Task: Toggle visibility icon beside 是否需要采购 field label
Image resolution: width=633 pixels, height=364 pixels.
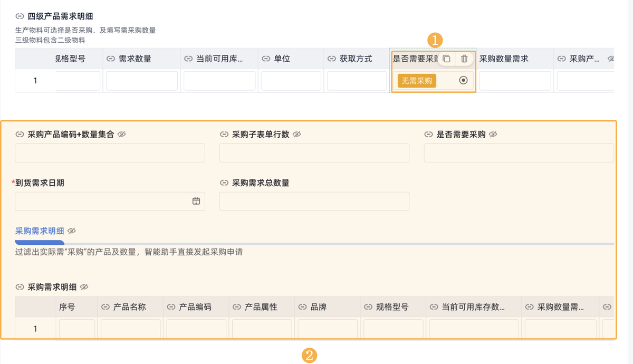Action: click(x=493, y=135)
